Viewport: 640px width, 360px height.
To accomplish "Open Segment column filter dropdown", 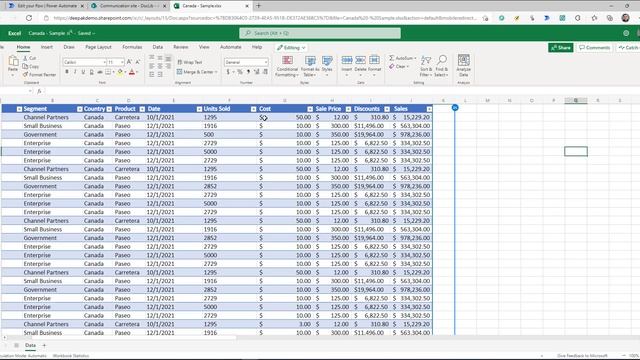I will pyautogui.click(x=80, y=109).
